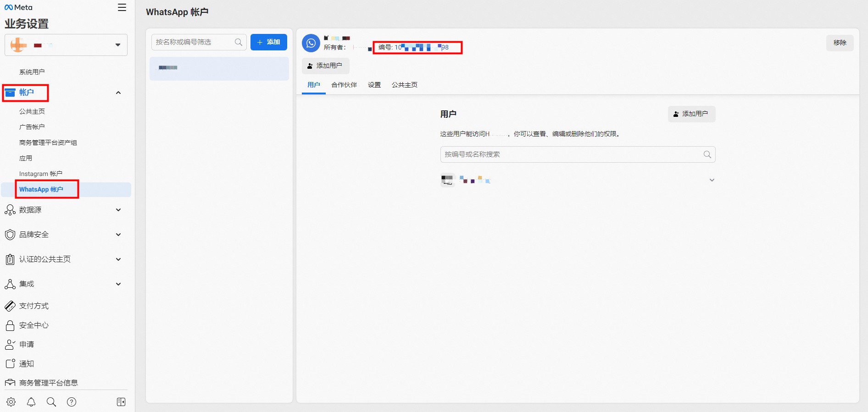Select WhatsApp 帐户 in the sidebar
The width and height of the screenshot is (868, 412).
[66, 189]
